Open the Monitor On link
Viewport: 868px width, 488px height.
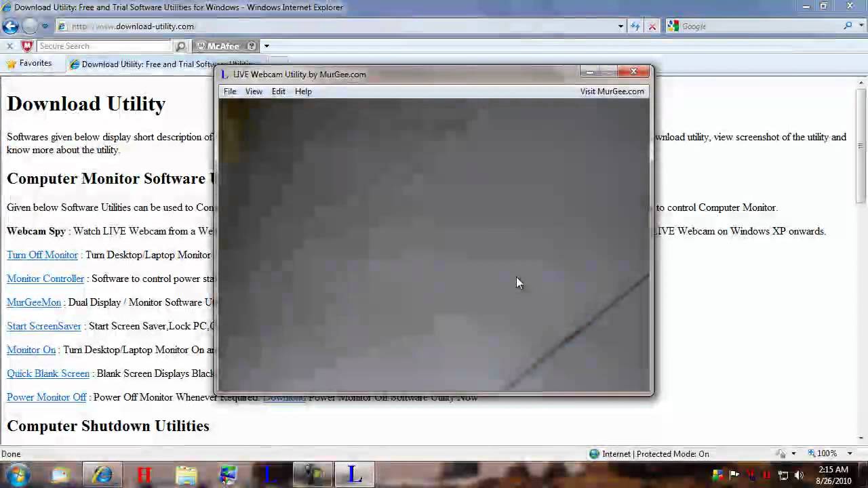click(x=31, y=350)
